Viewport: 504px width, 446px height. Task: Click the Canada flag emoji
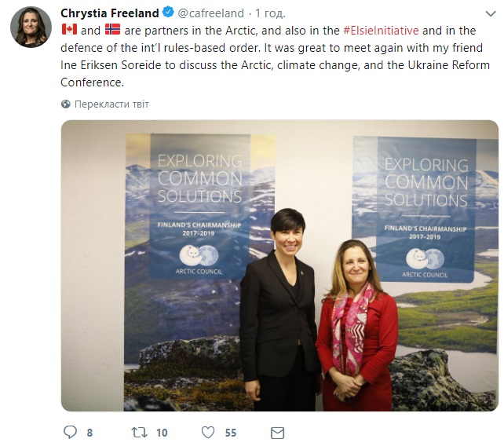pyautogui.click(x=69, y=30)
